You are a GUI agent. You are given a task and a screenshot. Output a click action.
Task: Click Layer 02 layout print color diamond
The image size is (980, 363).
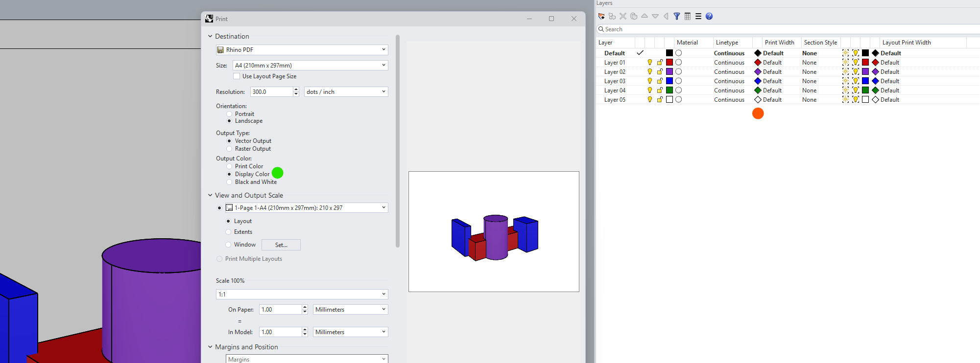click(x=875, y=71)
